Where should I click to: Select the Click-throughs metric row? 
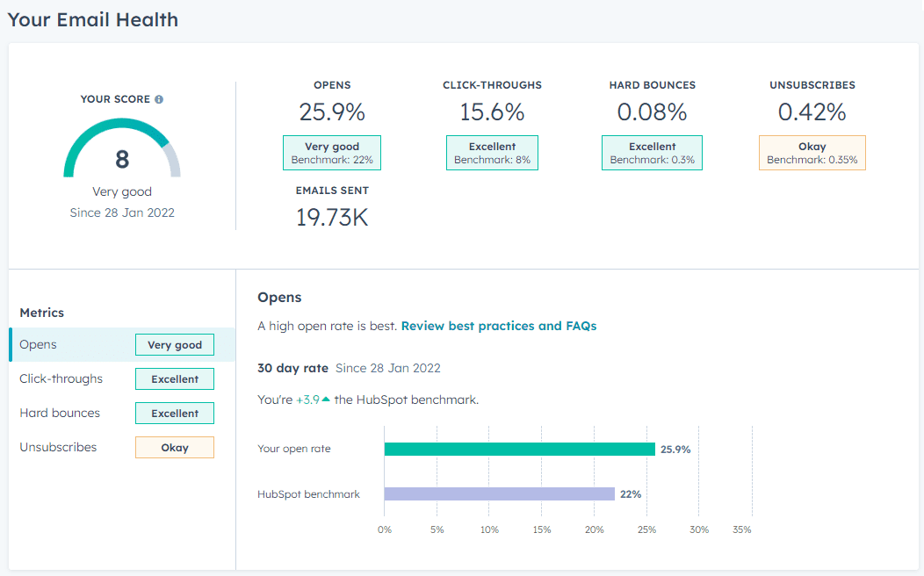pos(122,378)
